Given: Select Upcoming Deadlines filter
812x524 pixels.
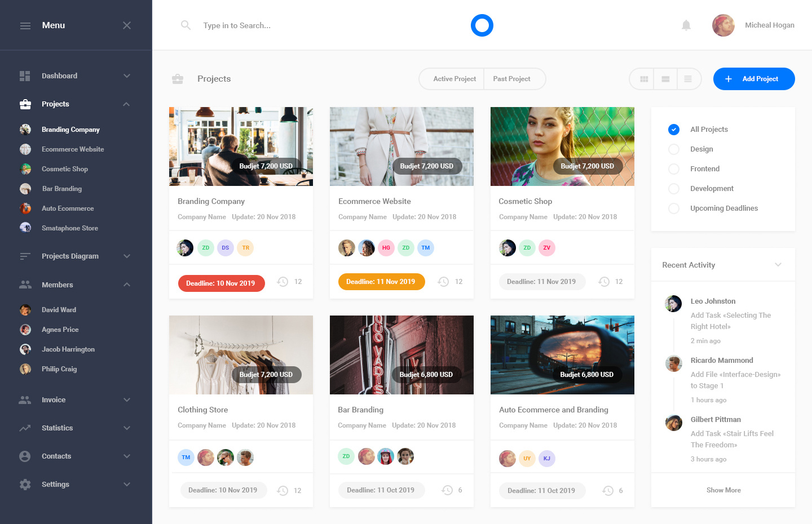Looking at the screenshot, I should [673, 208].
